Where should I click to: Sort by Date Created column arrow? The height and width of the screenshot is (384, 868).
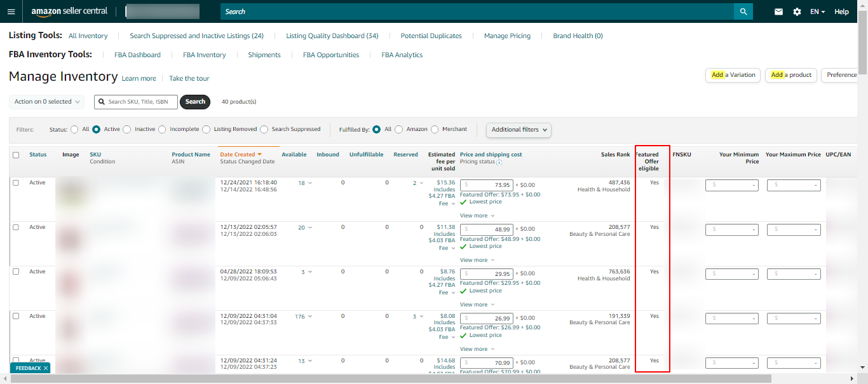(x=260, y=154)
